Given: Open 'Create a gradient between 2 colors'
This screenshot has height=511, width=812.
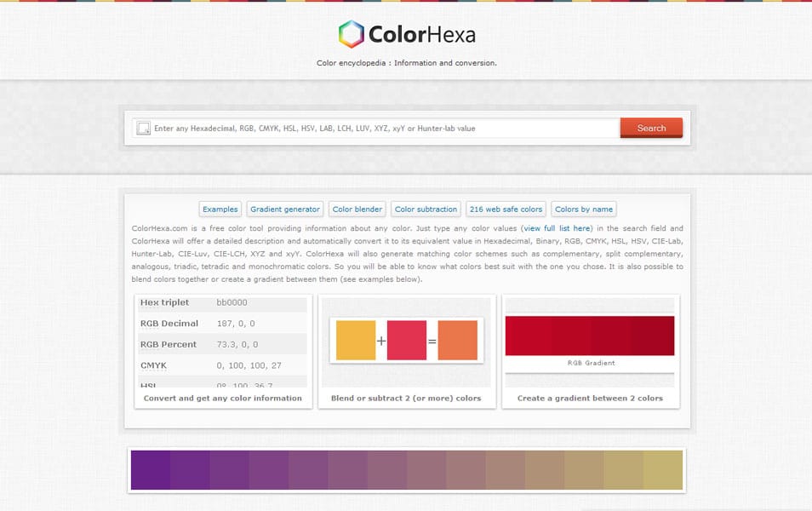Looking at the screenshot, I should point(590,398).
